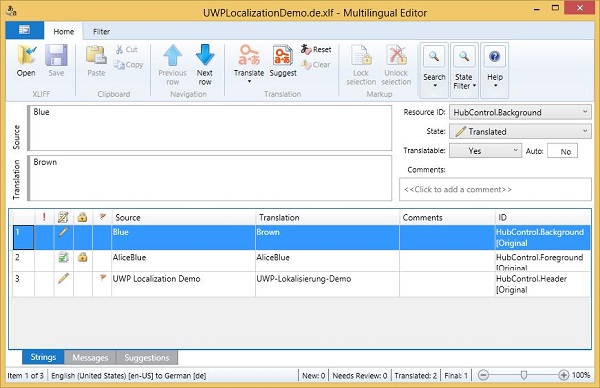
Task: Open the Translatable Yes dropdown
Action: pos(486,151)
